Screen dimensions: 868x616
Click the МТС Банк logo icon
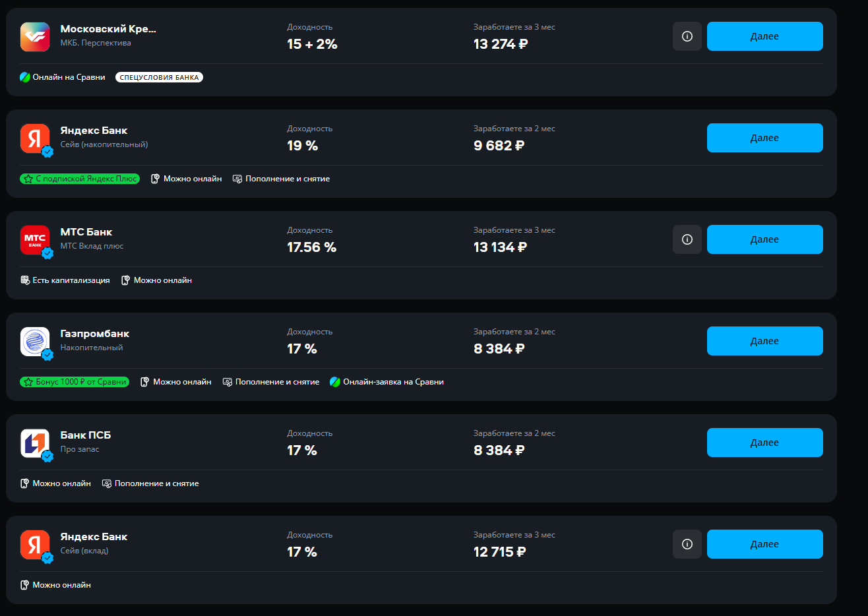coord(35,240)
